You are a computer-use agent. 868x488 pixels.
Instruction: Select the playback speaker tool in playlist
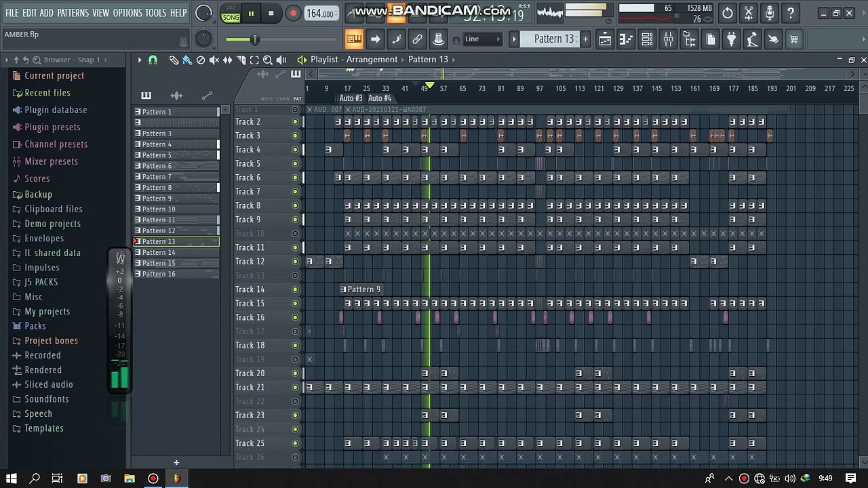(281, 60)
